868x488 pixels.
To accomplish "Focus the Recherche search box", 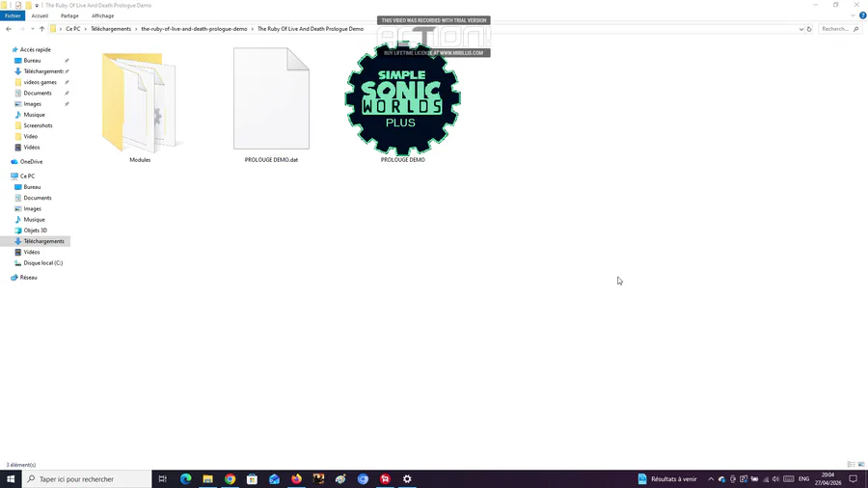I will [x=839, y=29].
